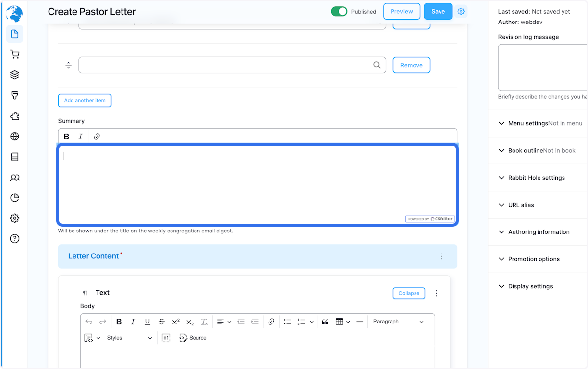Image resolution: width=588 pixels, height=369 pixels.
Task: Open the Paragraph format dropdown
Action: (x=399, y=322)
